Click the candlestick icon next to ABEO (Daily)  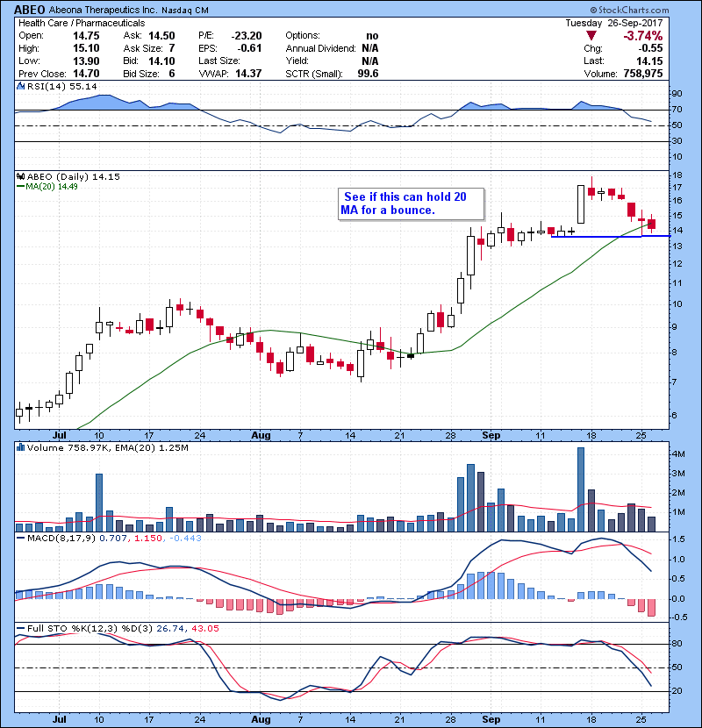click(20, 176)
